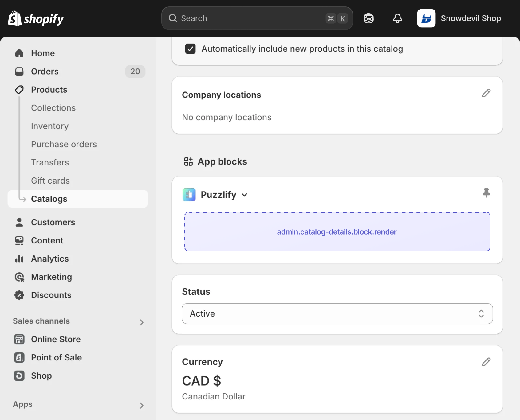This screenshot has width=520, height=420.
Task: Open the Status Active dropdown
Action: click(337, 314)
